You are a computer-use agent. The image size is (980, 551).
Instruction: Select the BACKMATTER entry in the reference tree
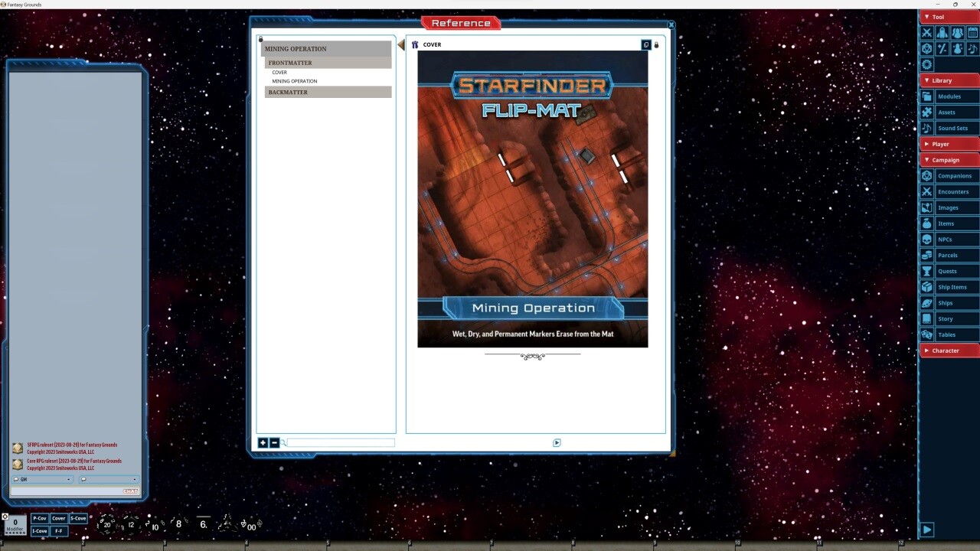pyautogui.click(x=287, y=92)
